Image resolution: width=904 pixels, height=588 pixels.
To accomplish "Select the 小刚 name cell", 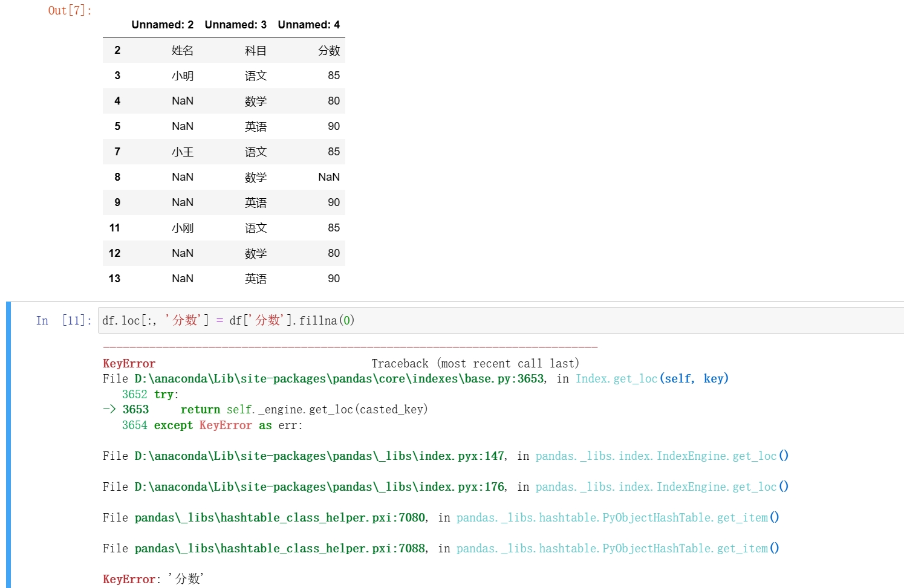I will 182,228.
